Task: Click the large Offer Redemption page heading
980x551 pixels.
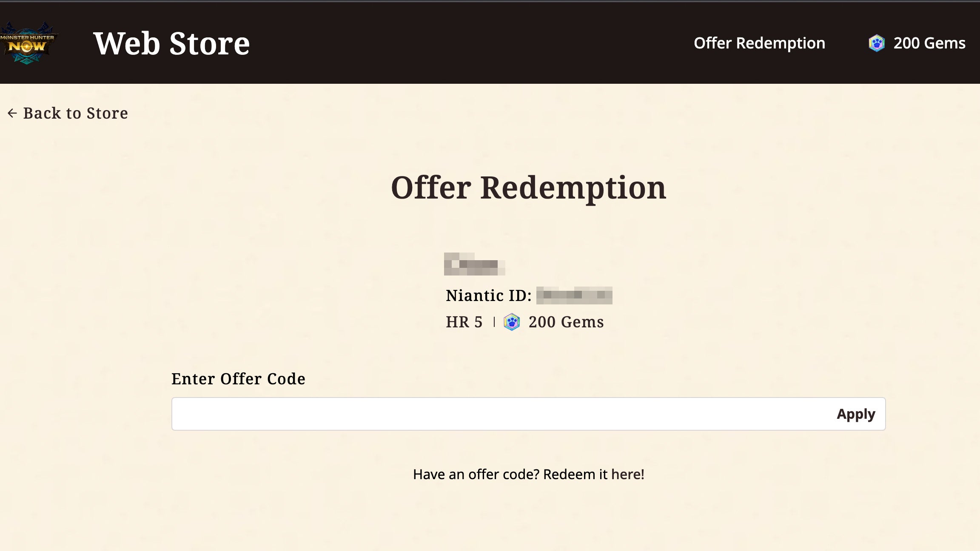Action: pyautogui.click(x=528, y=187)
